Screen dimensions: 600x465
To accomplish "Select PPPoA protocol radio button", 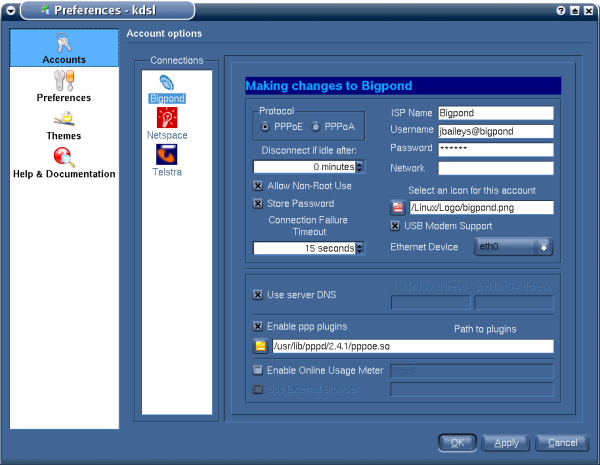I will (315, 127).
